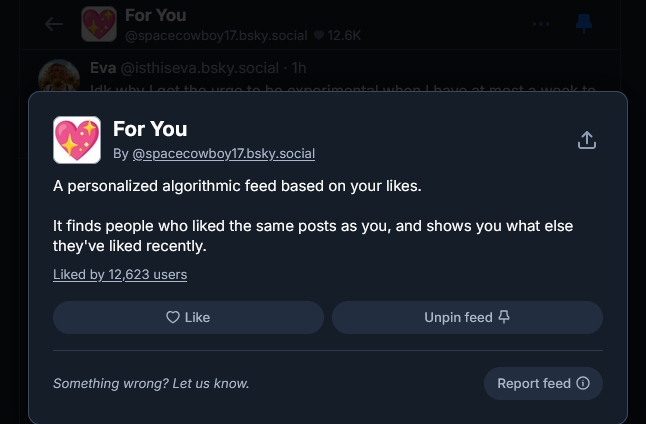Click the share icon in the feed dialog
The image size is (646, 424).
587,140
